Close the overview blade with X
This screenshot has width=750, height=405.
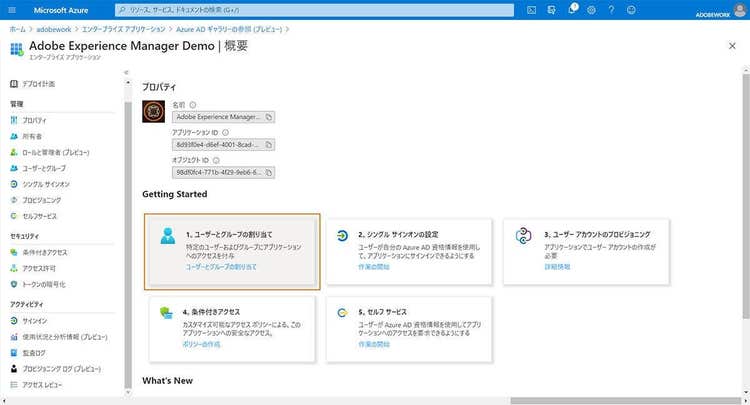(732, 46)
